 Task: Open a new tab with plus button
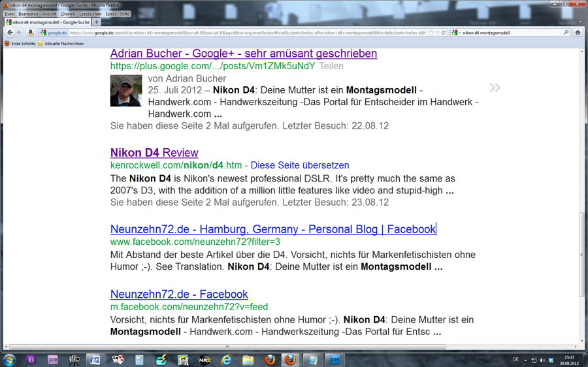(x=97, y=22)
